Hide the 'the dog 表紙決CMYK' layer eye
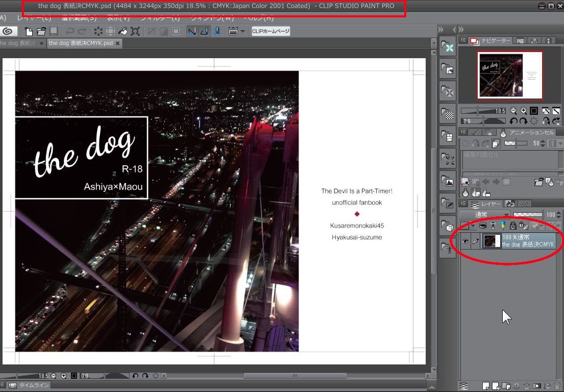Image resolution: width=564 pixels, height=392 pixels. pyautogui.click(x=464, y=241)
